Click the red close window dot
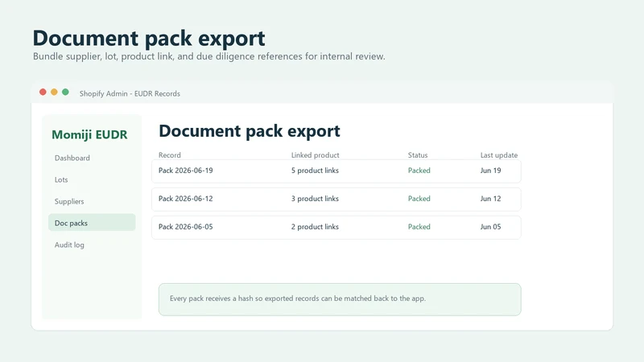Viewport: 644px width, 362px height. pyautogui.click(x=43, y=92)
